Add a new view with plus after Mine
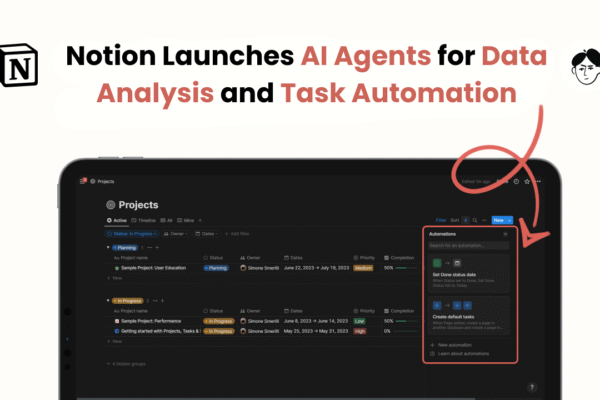600x400 pixels. [x=200, y=220]
